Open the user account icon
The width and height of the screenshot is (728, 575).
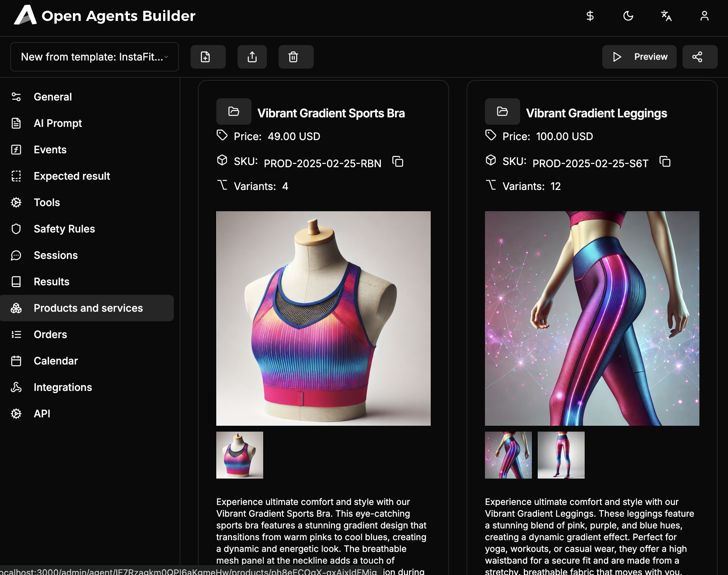click(704, 16)
